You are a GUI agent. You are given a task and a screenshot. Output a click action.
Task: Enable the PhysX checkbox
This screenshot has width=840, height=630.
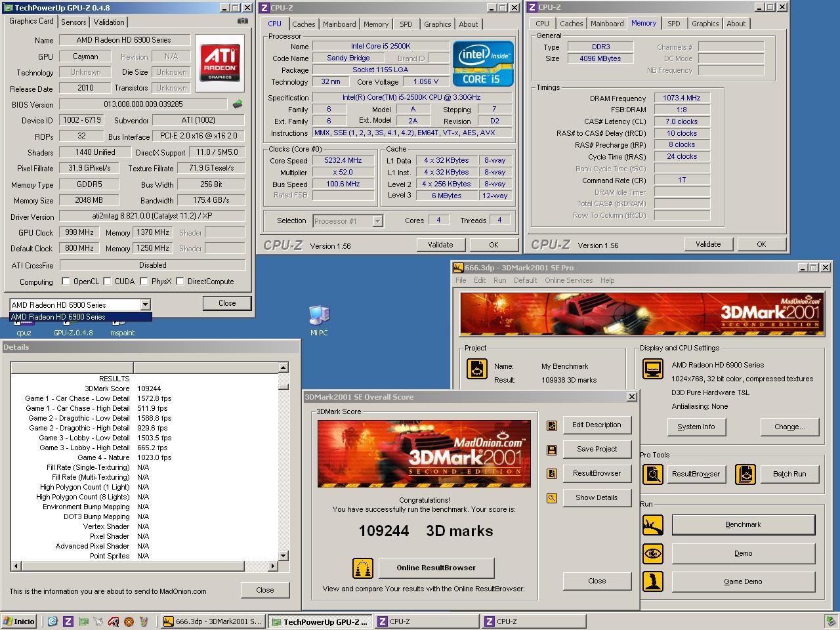click(144, 282)
